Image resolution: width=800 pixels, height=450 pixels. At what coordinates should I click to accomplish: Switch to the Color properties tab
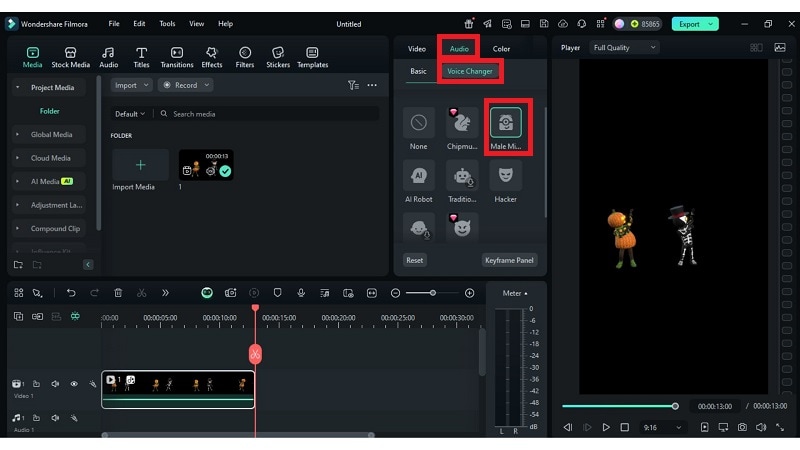point(501,49)
